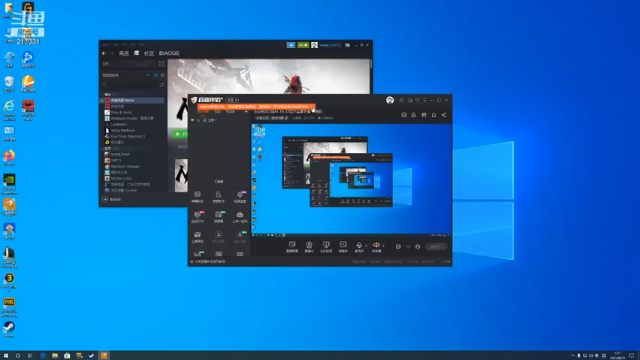Click the stream preview canvas
640x360 pixels.
point(351,180)
